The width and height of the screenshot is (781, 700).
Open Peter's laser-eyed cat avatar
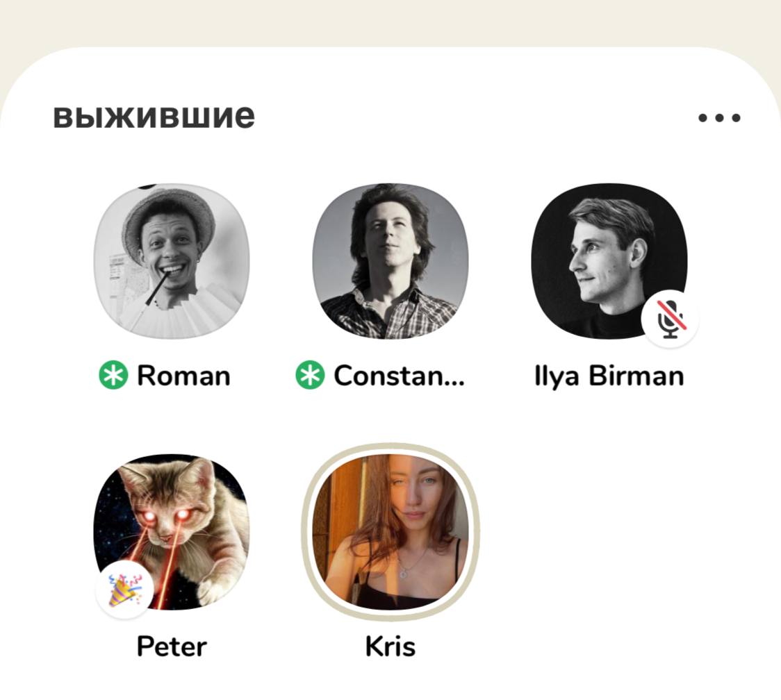tap(172, 532)
